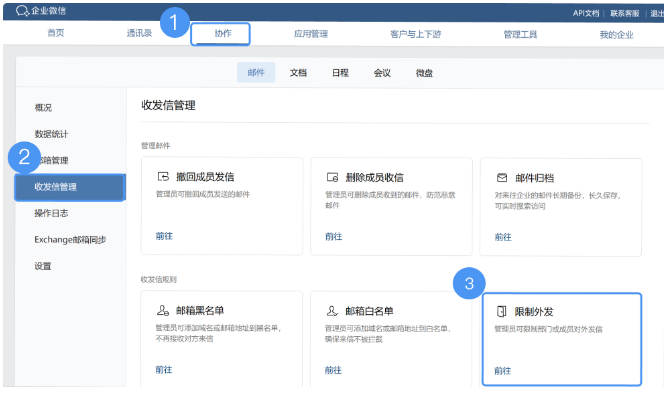
Task: Click 前往 under 邮件归档
Action: pyautogui.click(x=503, y=237)
